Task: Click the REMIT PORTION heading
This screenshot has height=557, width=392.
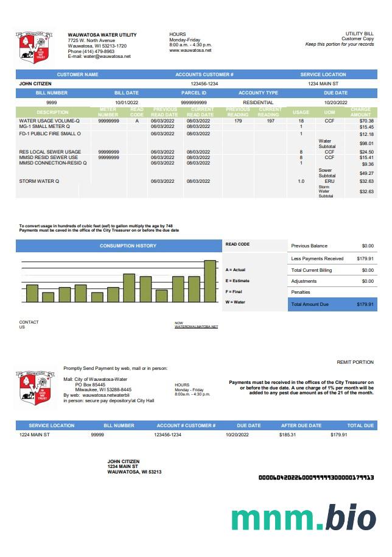Action: (355, 362)
